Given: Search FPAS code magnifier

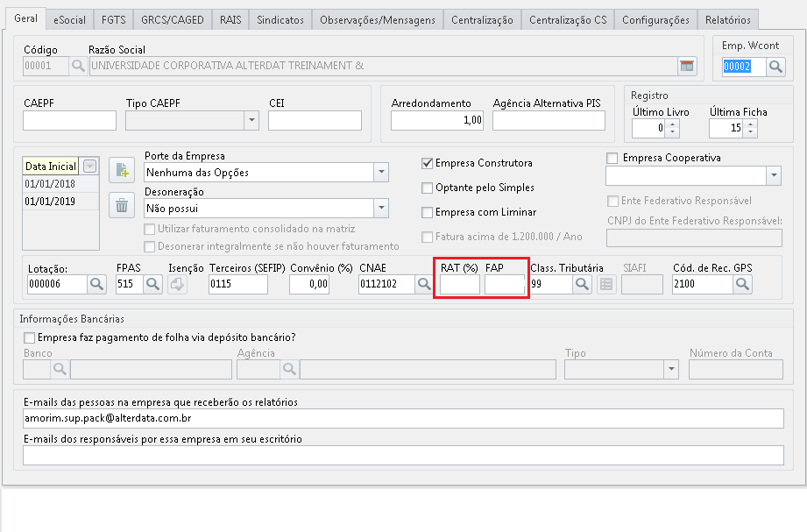Looking at the screenshot, I should click(152, 284).
